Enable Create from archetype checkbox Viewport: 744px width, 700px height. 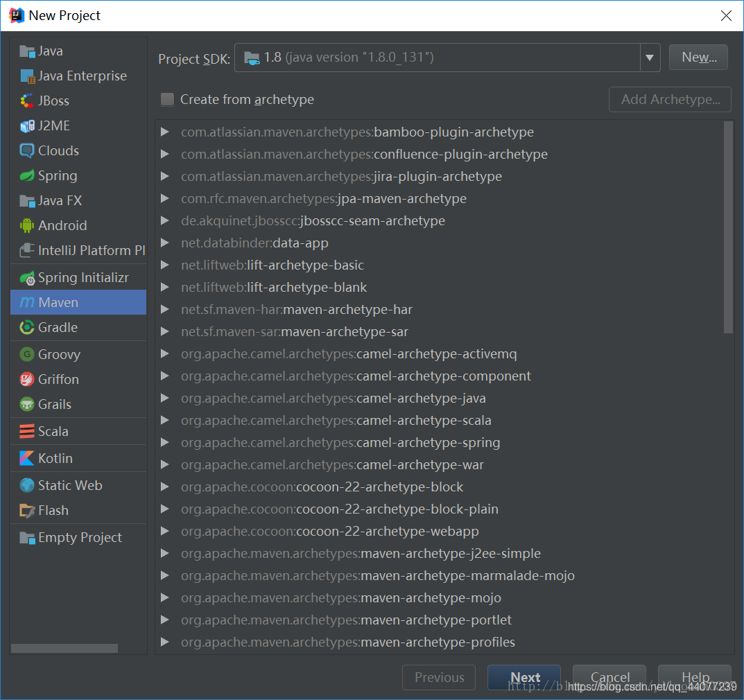point(167,100)
